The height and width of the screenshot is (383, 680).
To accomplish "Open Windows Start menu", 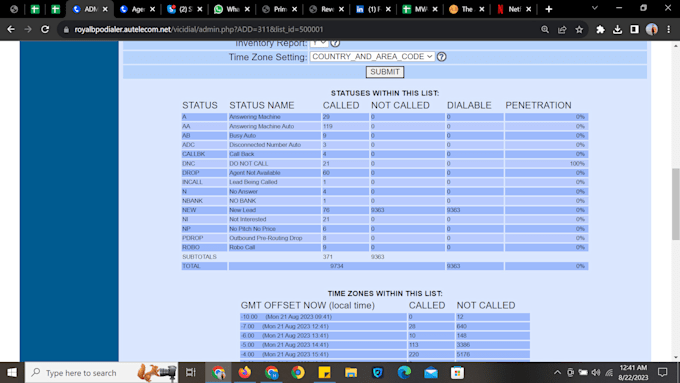I will click(12, 373).
